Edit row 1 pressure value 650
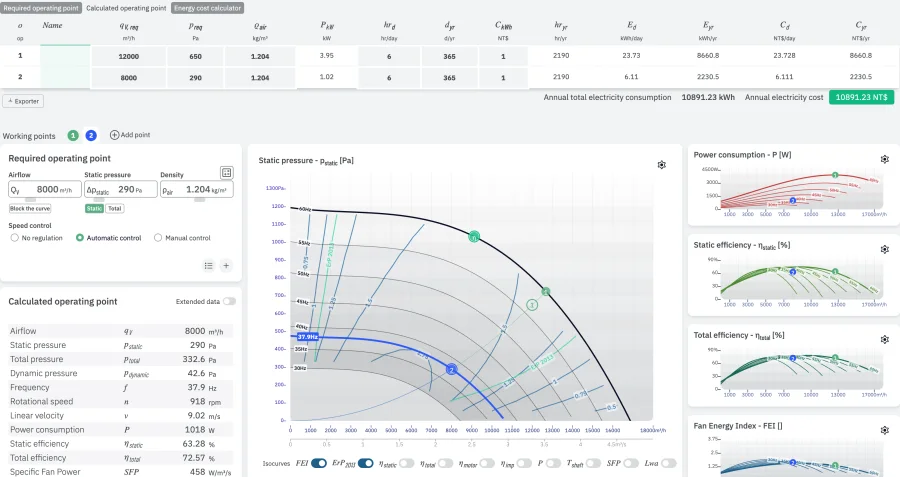This screenshot has height=477, width=900. click(196, 56)
